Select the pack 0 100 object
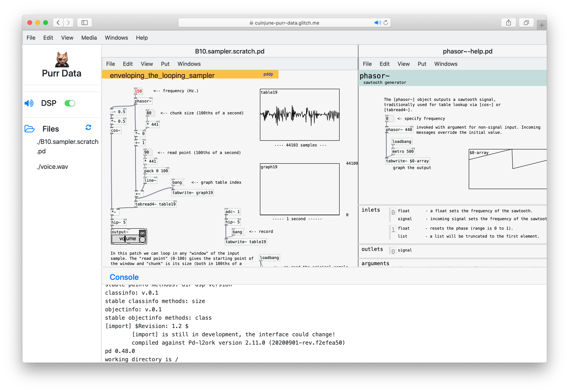The height and width of the screenshot is (392, 569). point(156,171)
